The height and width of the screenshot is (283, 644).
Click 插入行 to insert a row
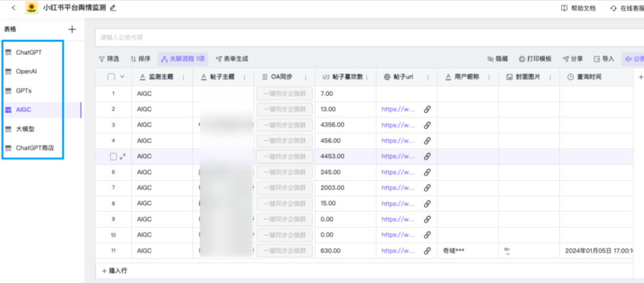click(114, 270)
